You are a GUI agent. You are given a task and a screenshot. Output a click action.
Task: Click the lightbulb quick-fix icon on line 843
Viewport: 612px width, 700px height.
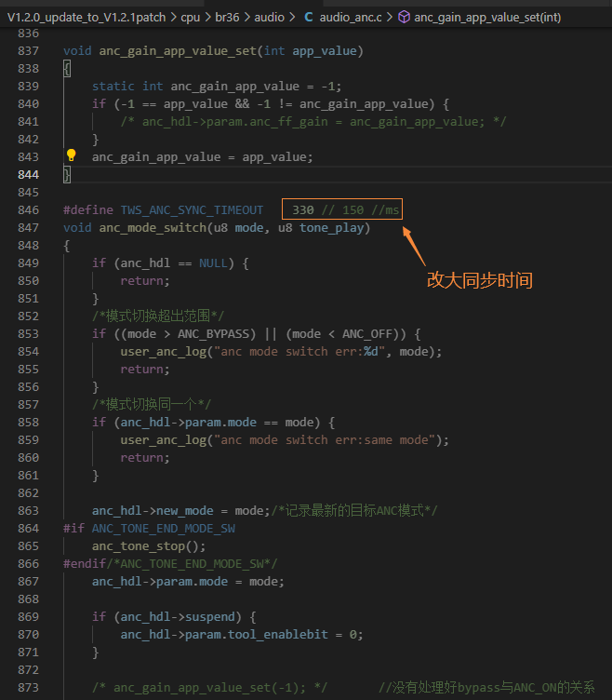71,155
